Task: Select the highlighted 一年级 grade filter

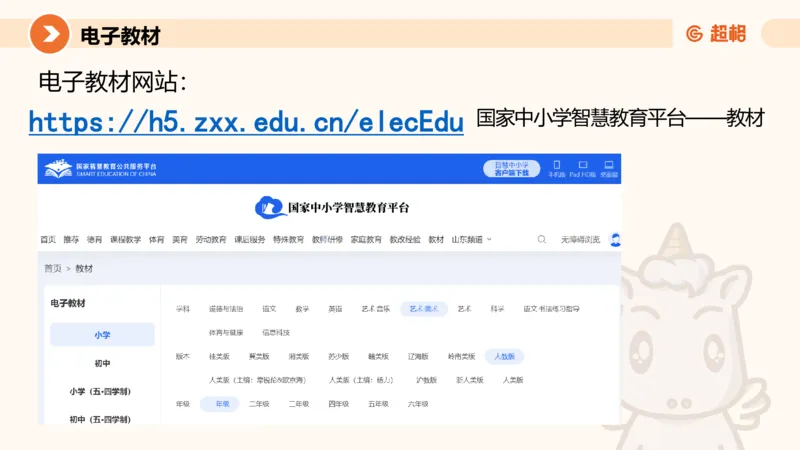Action: [x=219, y=404]
